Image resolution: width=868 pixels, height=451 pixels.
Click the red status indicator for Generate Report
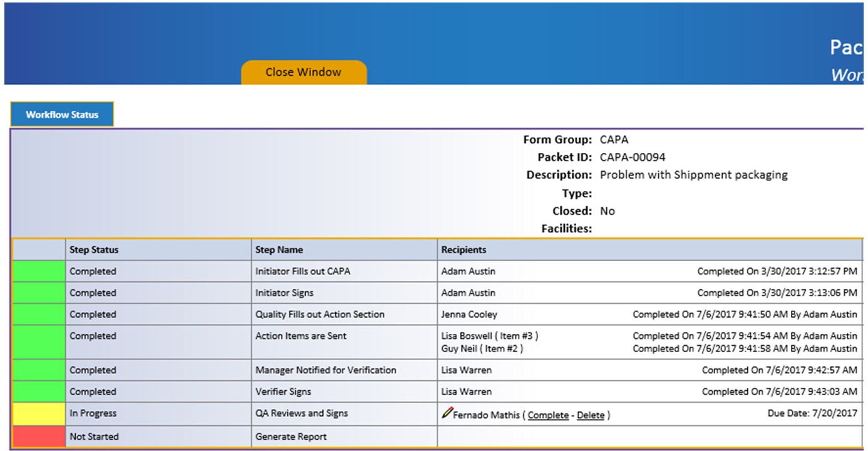pos(38,436)
